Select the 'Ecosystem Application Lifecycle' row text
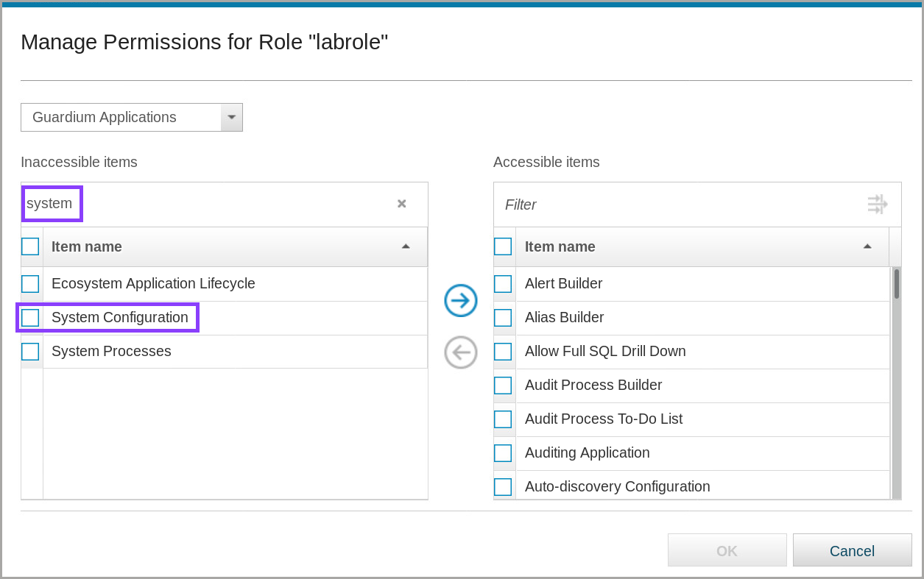 tap(153, 283)
